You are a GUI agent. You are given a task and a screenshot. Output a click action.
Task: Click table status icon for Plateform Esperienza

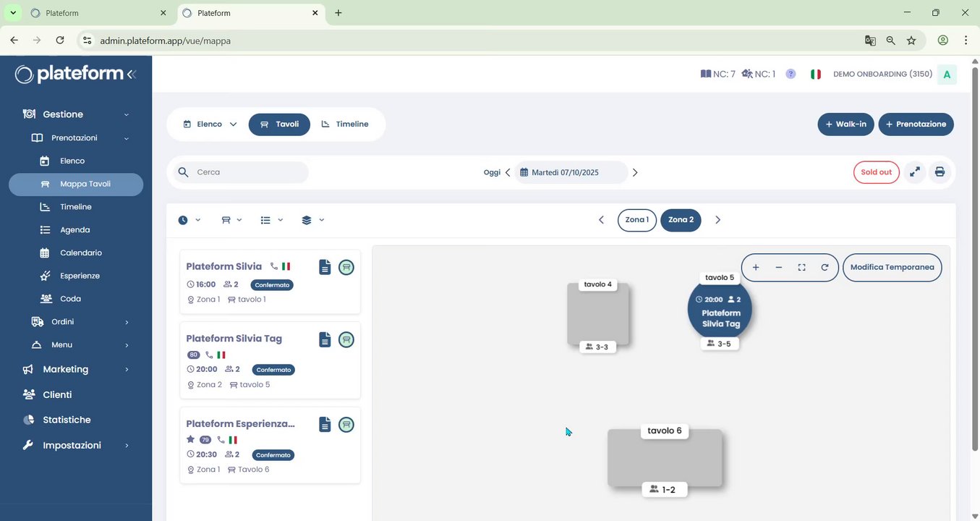(346, 425)
